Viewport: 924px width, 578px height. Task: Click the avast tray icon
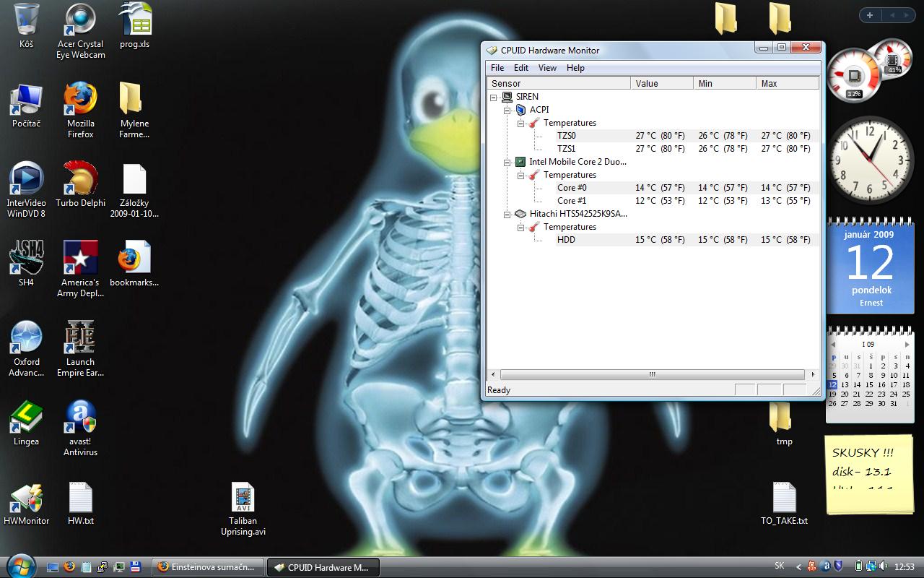(825, 566)
